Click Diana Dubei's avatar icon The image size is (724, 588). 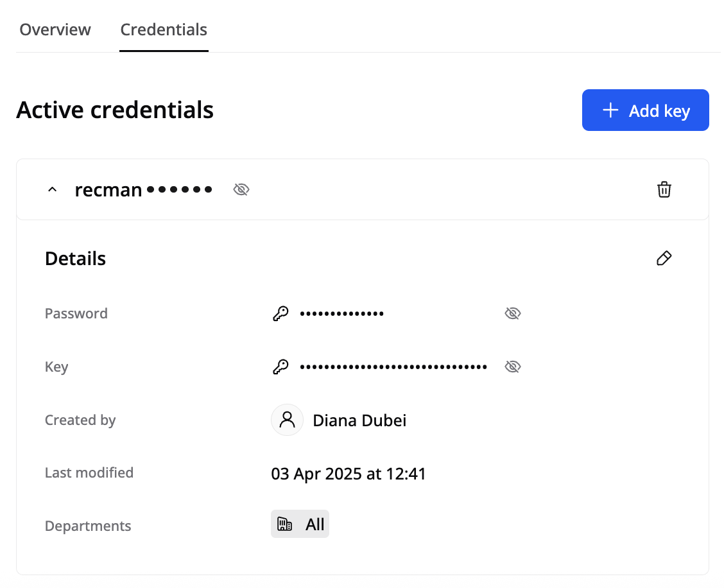coord(287,420)
